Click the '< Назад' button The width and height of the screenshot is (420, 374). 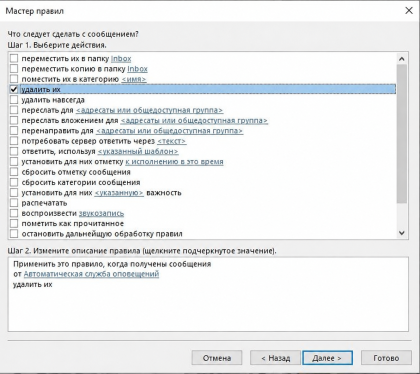(275, 358)
